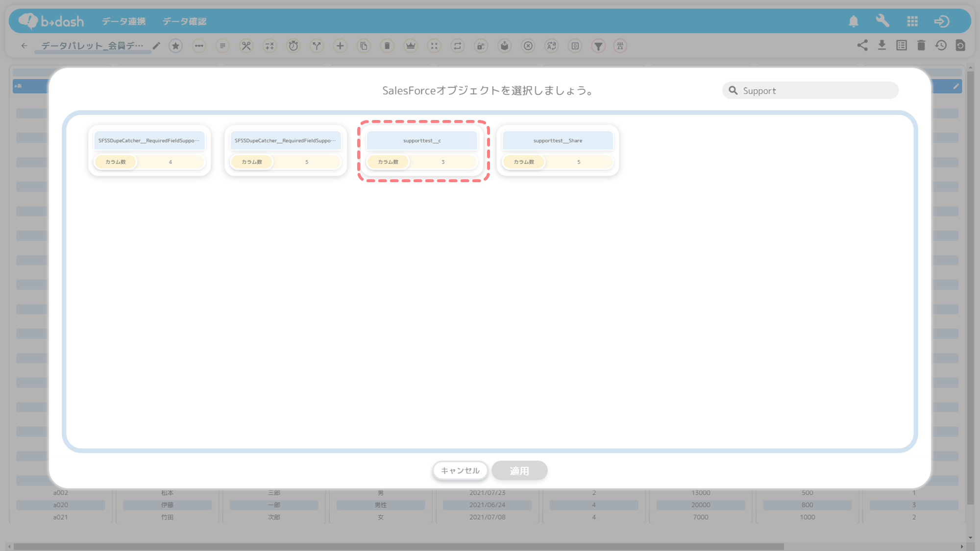Open the wrench settings icon
Image resolution: width=980 pixels, height=551 pixels.
882,21
